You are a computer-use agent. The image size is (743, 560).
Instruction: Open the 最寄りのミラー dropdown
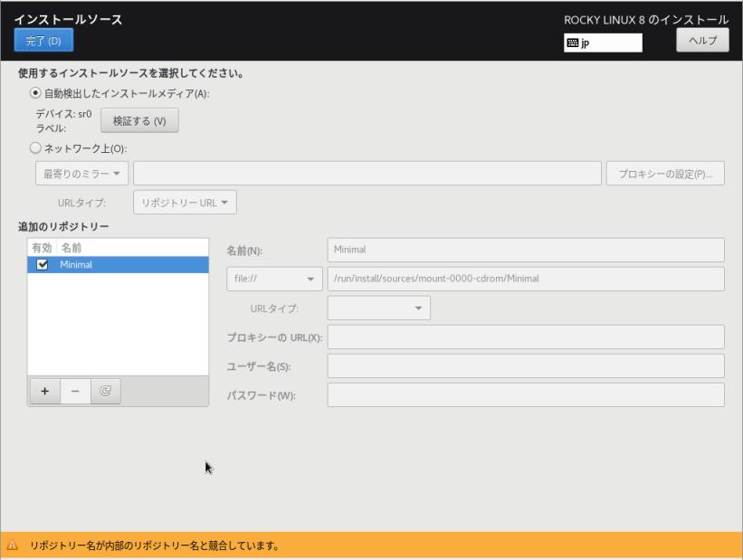click(x=81, y=174)
